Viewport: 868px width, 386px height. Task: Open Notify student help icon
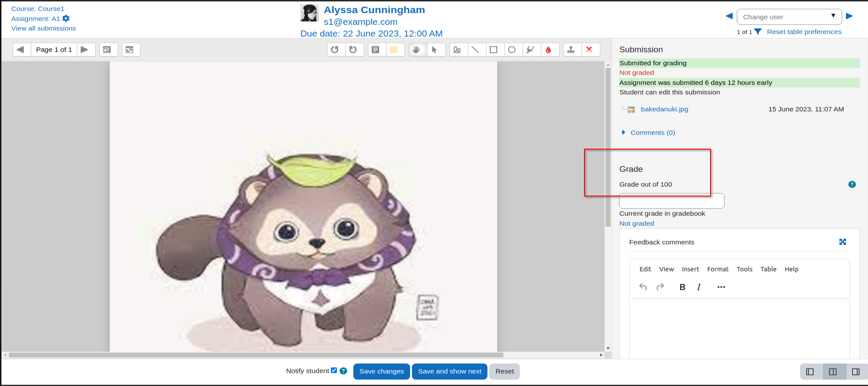pyautogui.click(x=344, y=371)
